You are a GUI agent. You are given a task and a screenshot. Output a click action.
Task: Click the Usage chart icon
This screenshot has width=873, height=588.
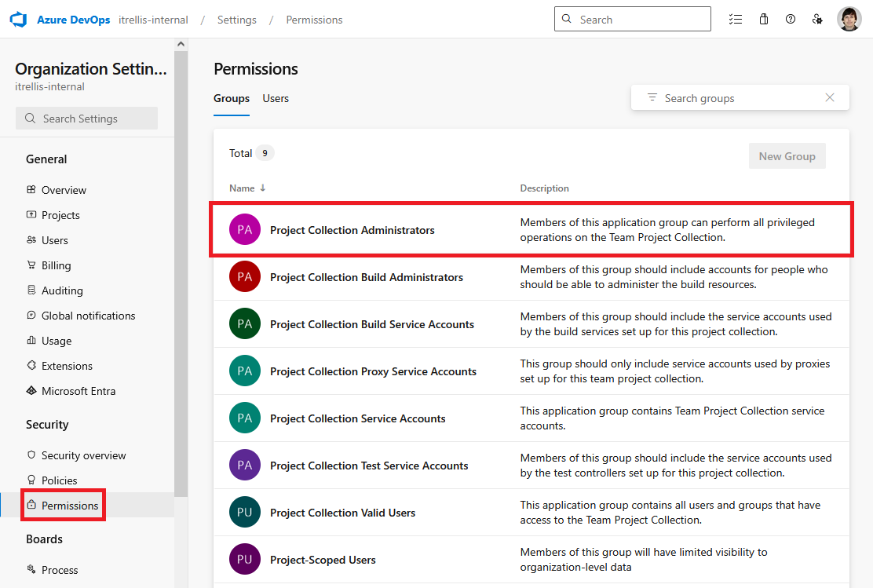tap(31, 340)
